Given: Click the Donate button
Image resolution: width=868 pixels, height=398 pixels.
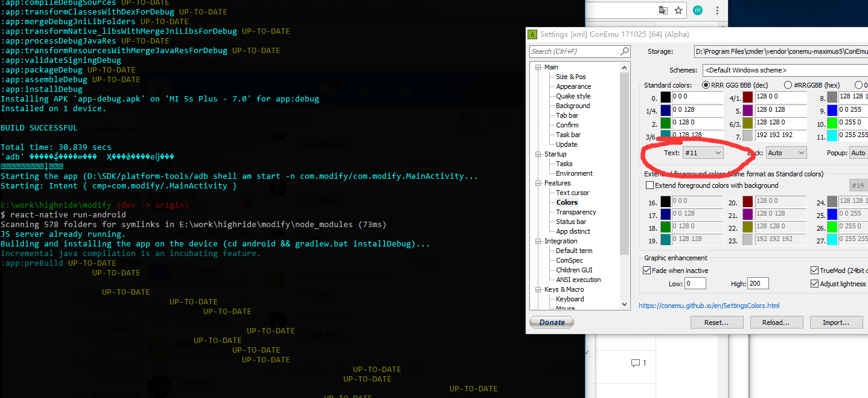Looking at the screenshot, I should (x=552, y=323).
